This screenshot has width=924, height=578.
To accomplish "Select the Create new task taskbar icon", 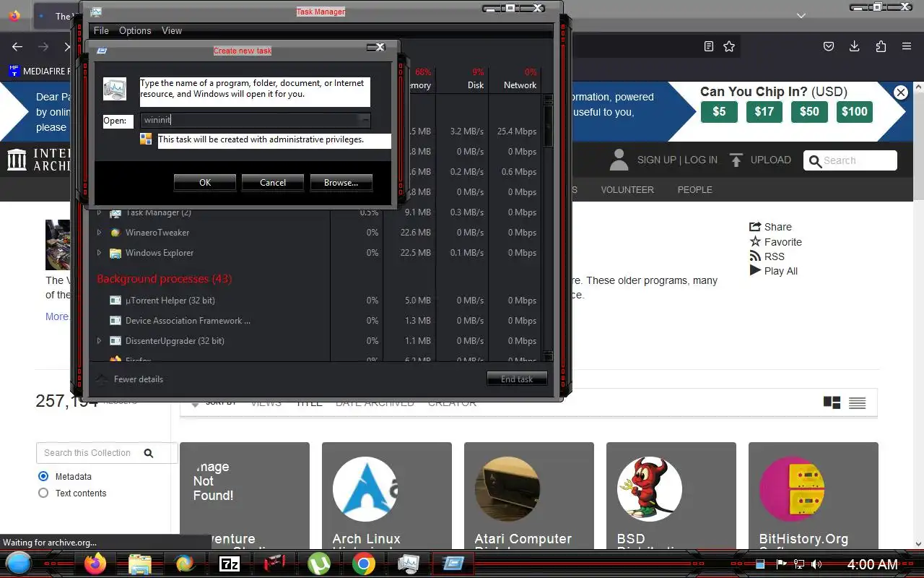I will click(453, 564).
